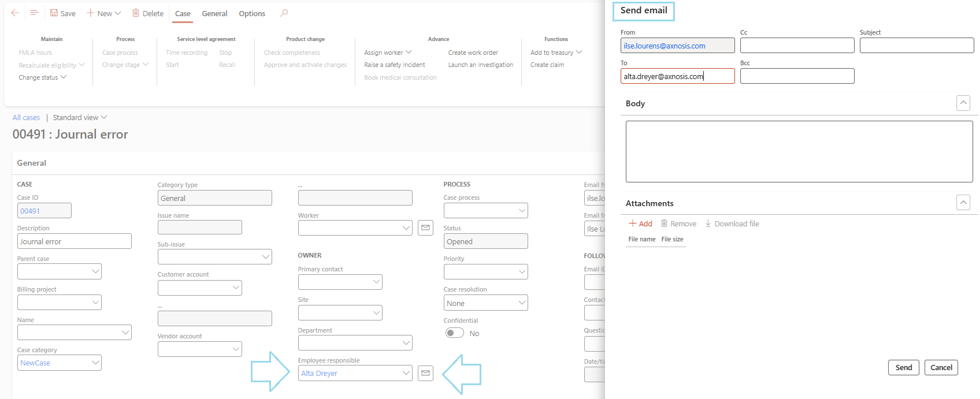Click the search magnifier icon in toolbar
Viewport: 980px width, 399px height.
tap(284, 13)
